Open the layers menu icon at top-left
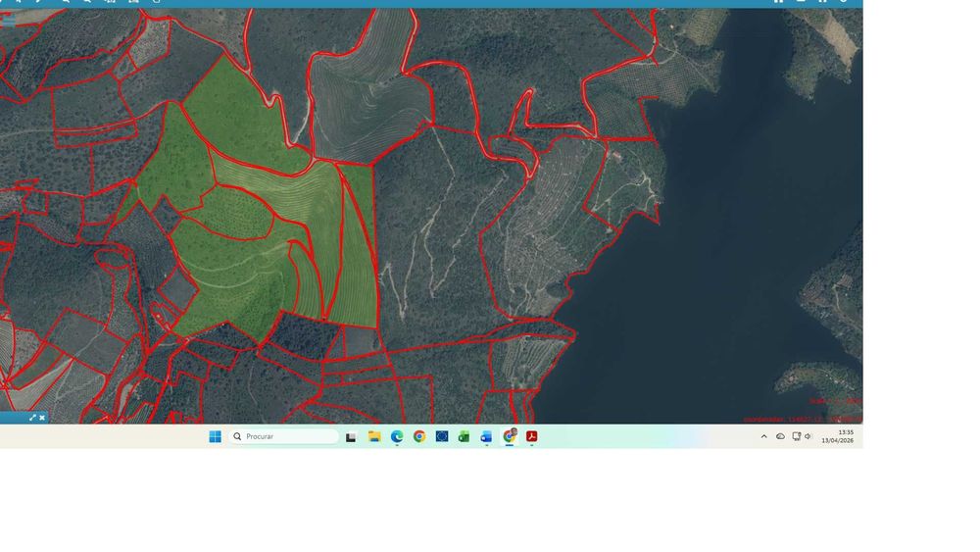 (8, 21)
